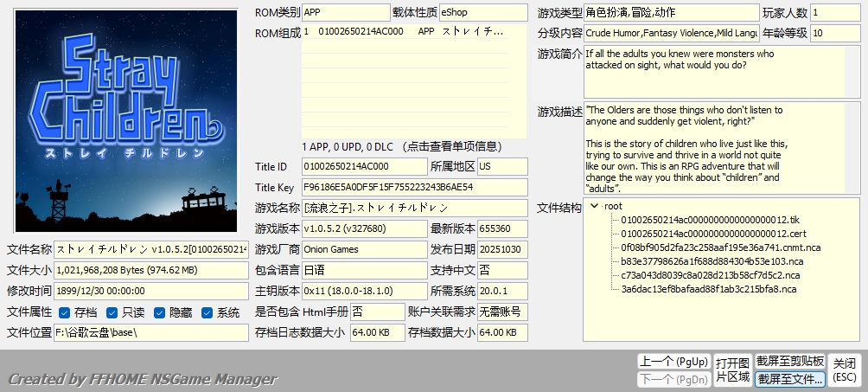Click the 文件位置 path field

(151, 332)
